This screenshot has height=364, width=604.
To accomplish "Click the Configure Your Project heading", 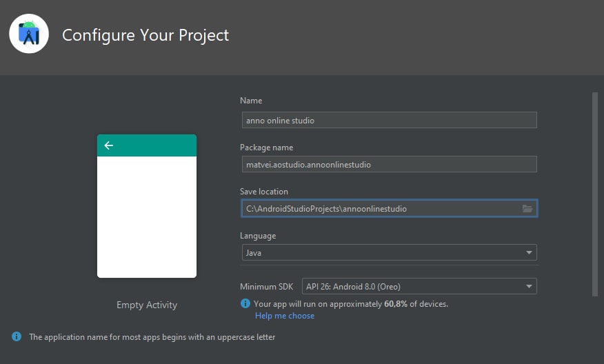I will point(145,35).
